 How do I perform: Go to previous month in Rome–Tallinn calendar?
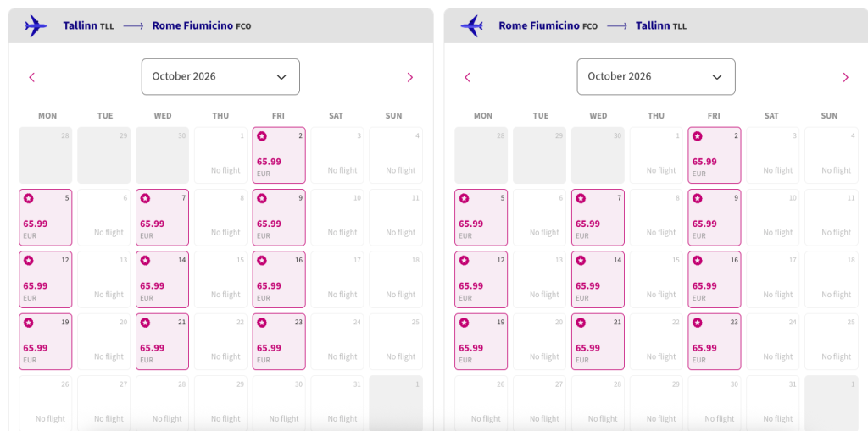[467, 77]
